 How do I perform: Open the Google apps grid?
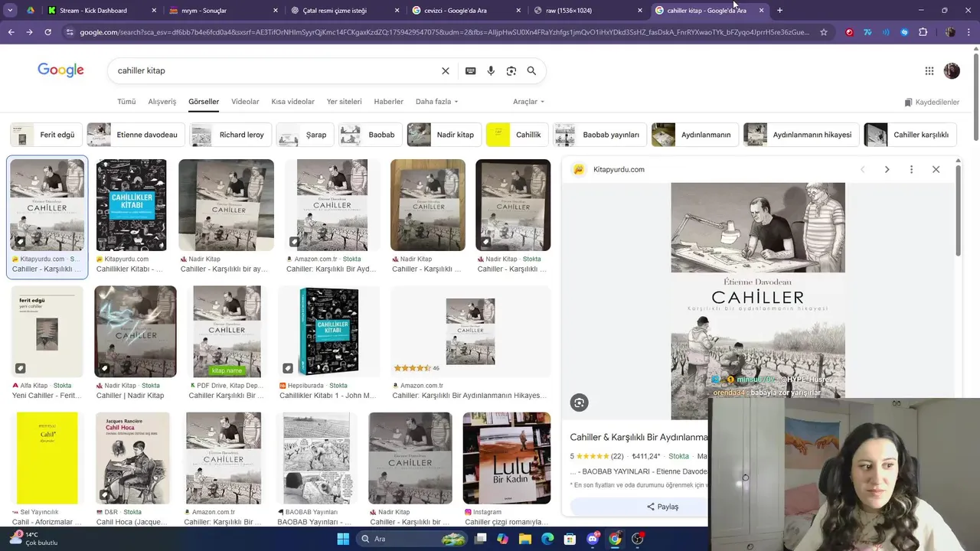929,70
